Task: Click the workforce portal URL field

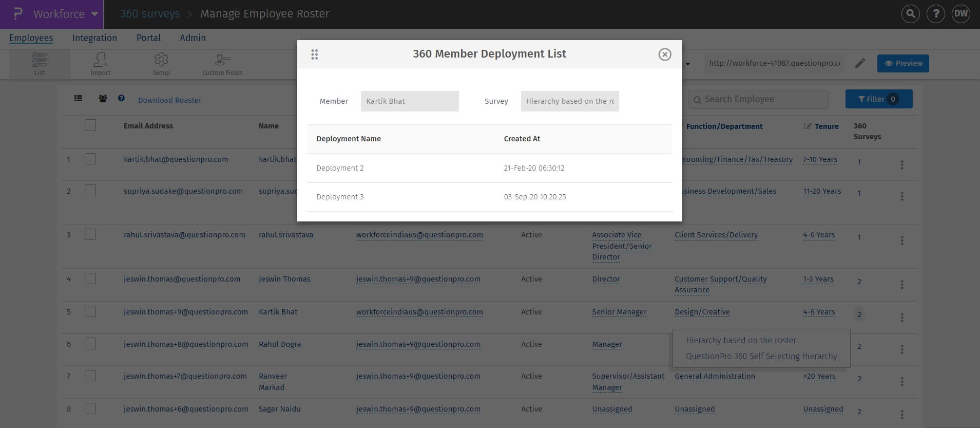Action: pos(775,63)
